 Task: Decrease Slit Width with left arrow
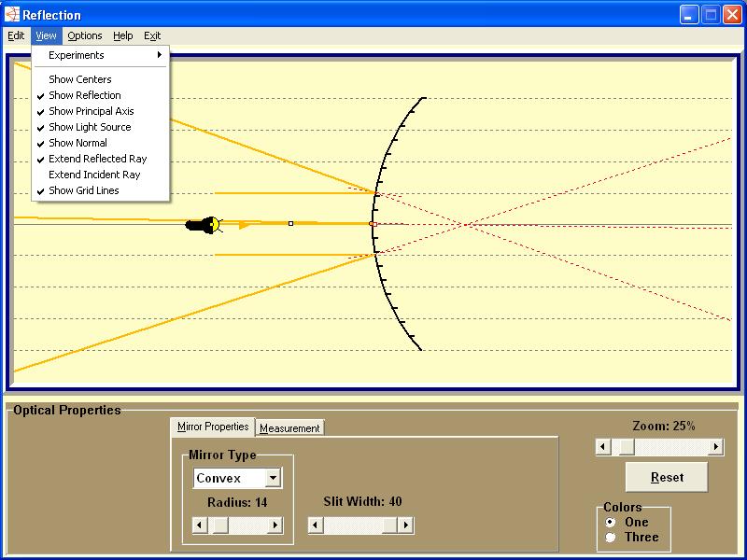tap(315, 525)
